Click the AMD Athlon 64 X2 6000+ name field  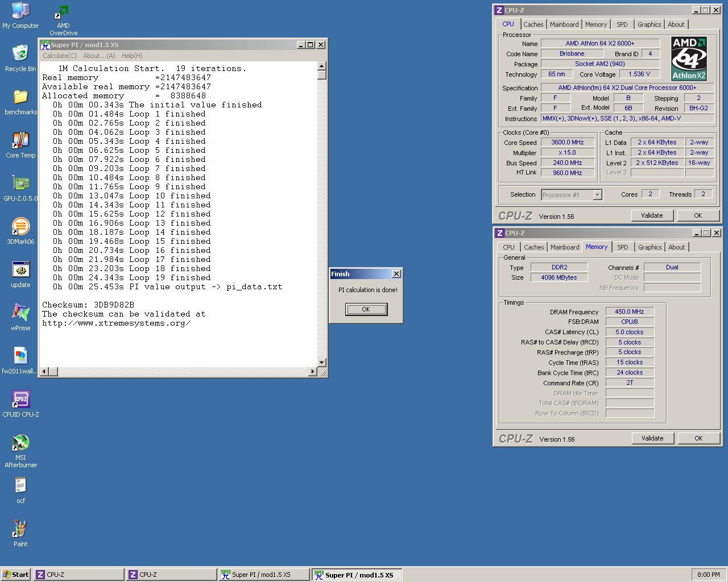tap(600, 43)
